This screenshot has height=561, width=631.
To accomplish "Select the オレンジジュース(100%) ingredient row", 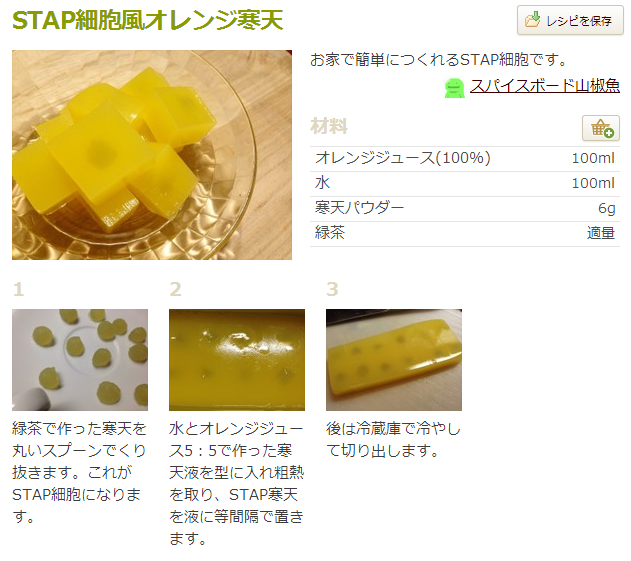I will point(465,159).
